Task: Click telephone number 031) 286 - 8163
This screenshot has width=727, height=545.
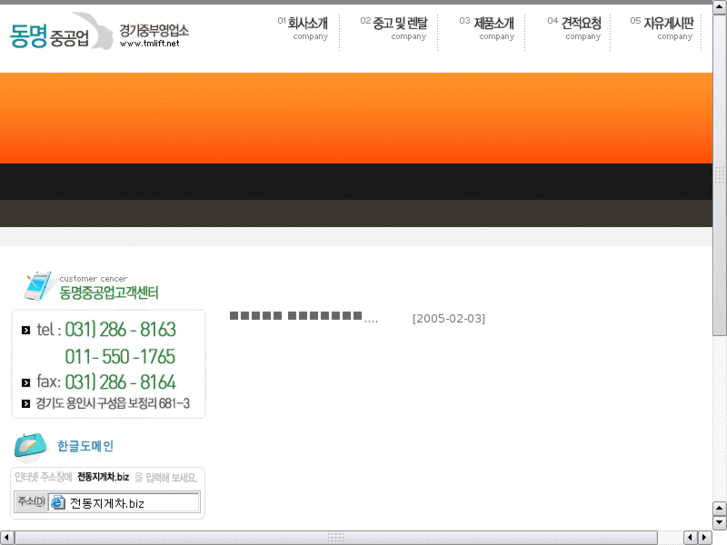Action: tap(121, 329)
